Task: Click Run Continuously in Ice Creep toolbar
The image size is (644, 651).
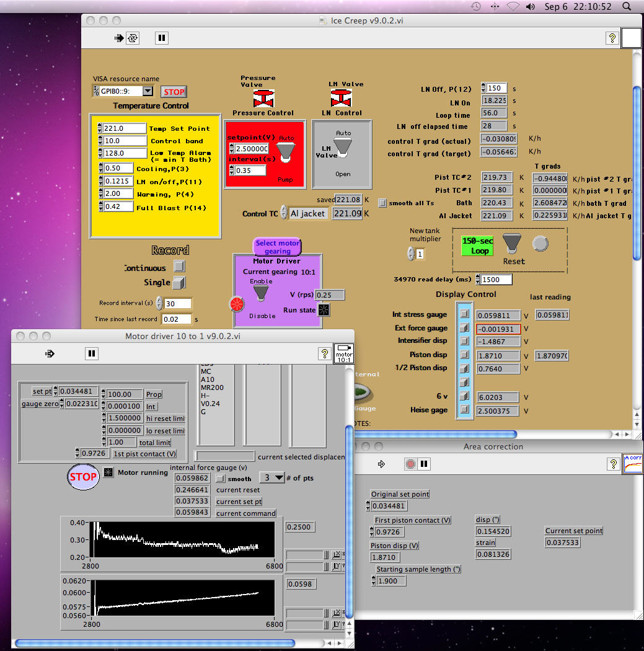Action: click(x=133, y=38)
